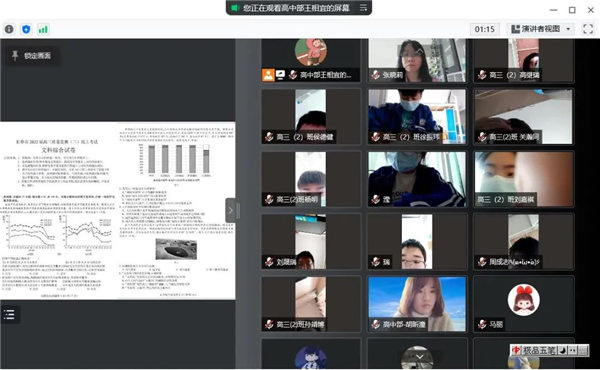600x370 pixels.
Task: Click the orange host icon on 高中部王相宜 tile
Action: [x=268, y=75]
